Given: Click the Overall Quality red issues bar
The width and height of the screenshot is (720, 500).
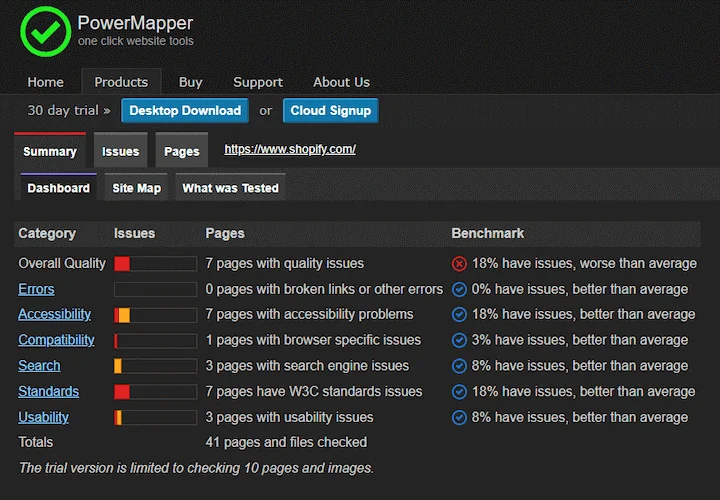Looking at the screenshot, I should (122, 264).
